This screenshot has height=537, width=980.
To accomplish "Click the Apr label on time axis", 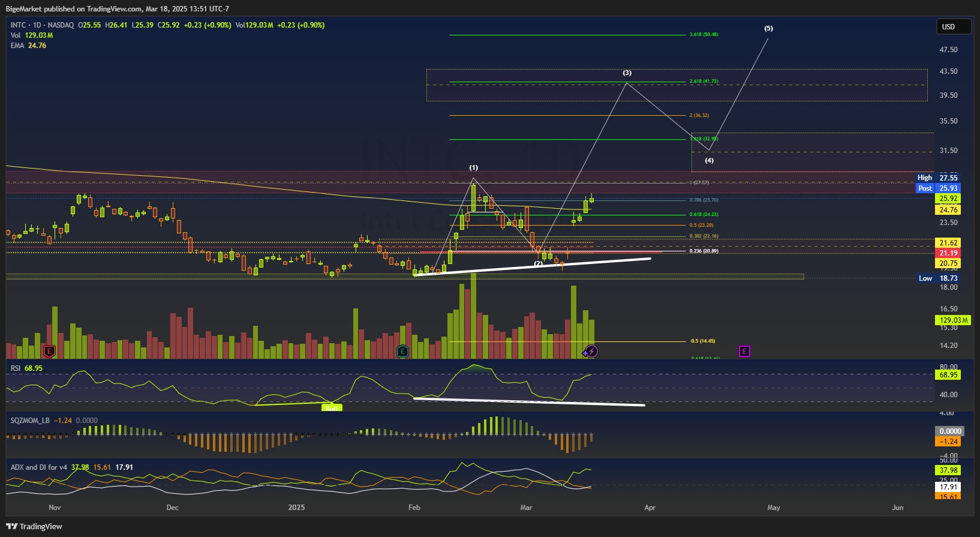I will pyautogui.click(x=650, y=508).
